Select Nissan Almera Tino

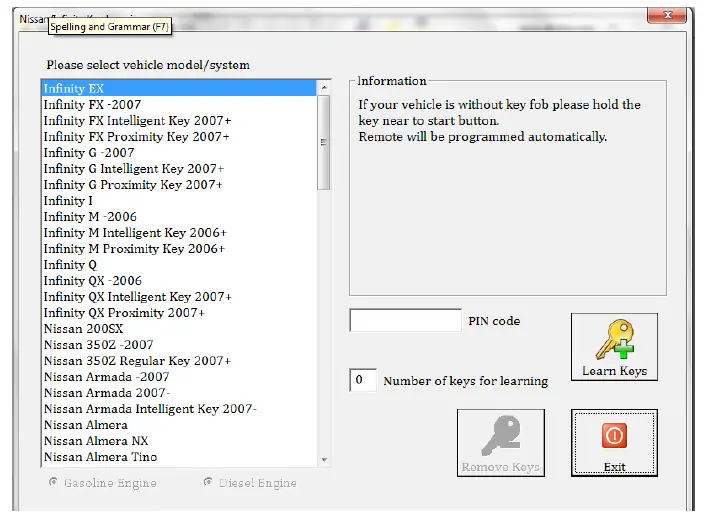point(179,457)
